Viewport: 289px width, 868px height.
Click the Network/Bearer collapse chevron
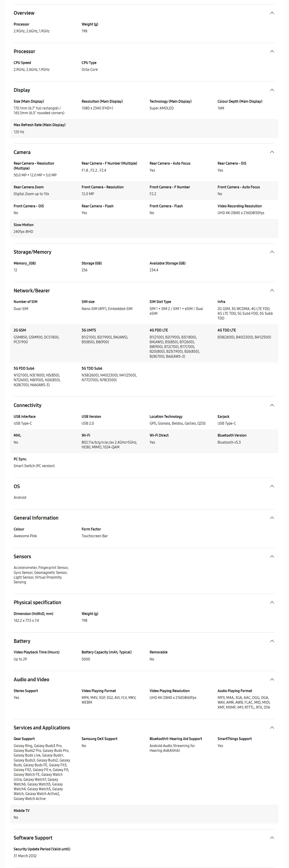point(272,290)
